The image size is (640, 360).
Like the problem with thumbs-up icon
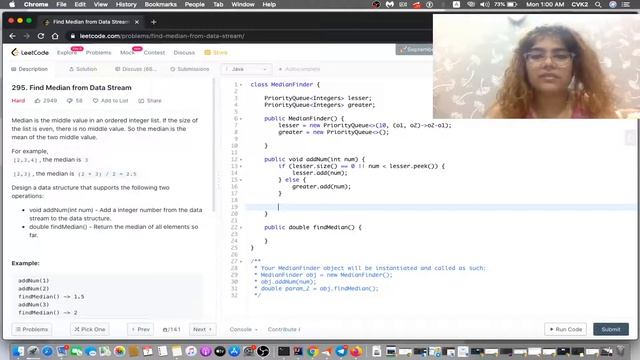[38, 100]
